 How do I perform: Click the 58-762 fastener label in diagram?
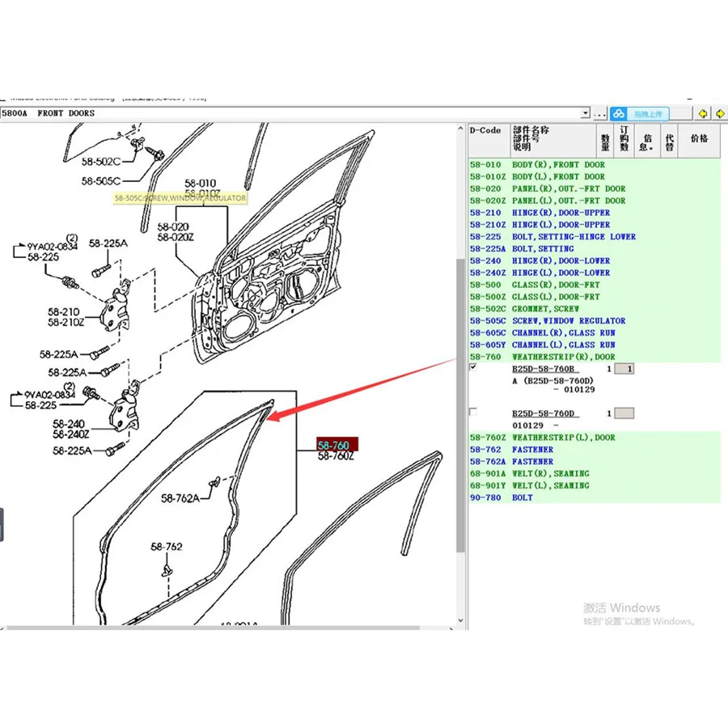click(166, 547)
